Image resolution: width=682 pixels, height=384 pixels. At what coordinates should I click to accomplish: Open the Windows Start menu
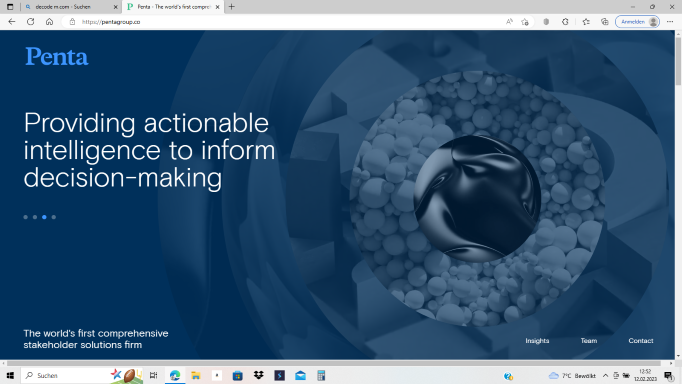pos(10,375)
